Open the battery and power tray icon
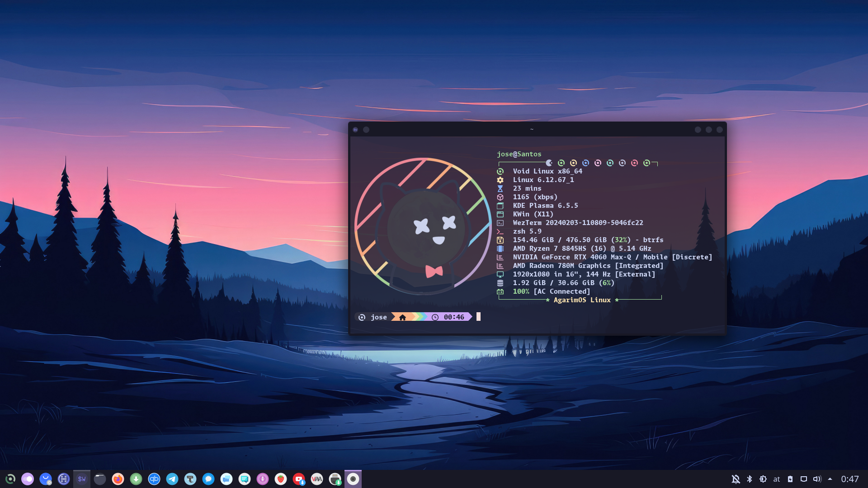868x488 pixels. (790, 479)
